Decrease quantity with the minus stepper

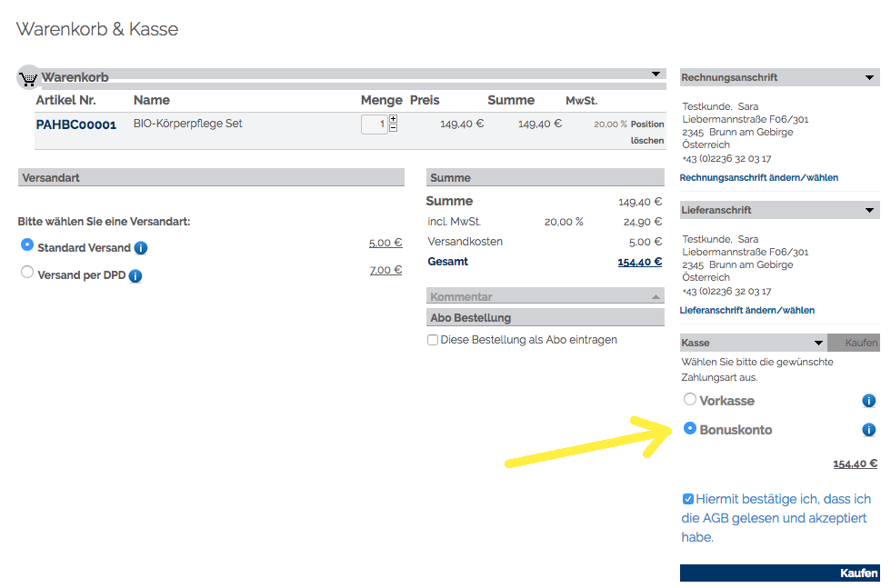pyautogui.click(x=393, y=128)
